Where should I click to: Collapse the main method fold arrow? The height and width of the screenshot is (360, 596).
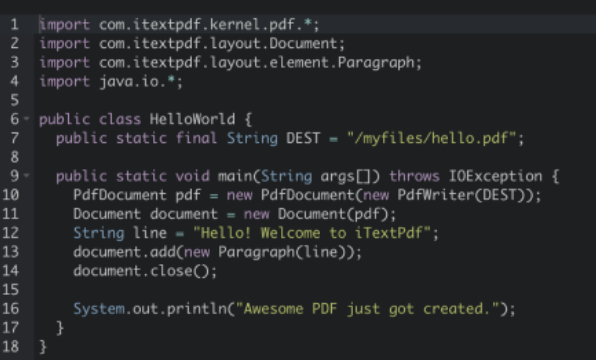(26, 176)
